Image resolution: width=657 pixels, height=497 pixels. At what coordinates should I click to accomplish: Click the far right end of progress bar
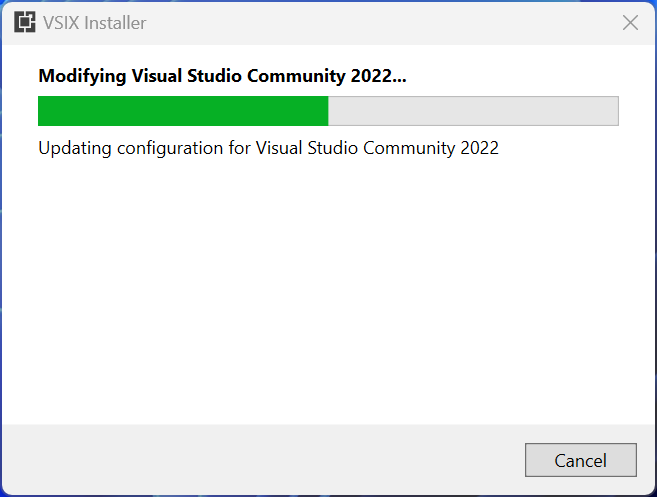click(616, 111)
